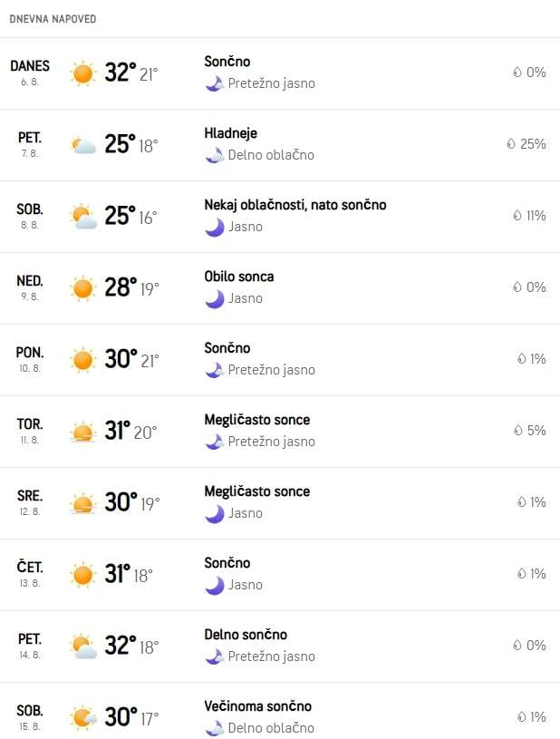Open the Pon. 10. 8. forecast row

point(280,360)
